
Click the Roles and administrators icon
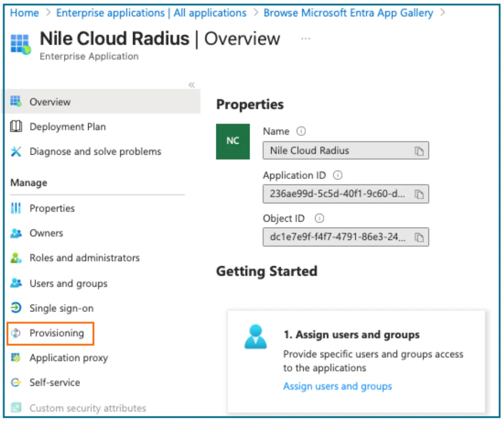(x=16, y=258)
